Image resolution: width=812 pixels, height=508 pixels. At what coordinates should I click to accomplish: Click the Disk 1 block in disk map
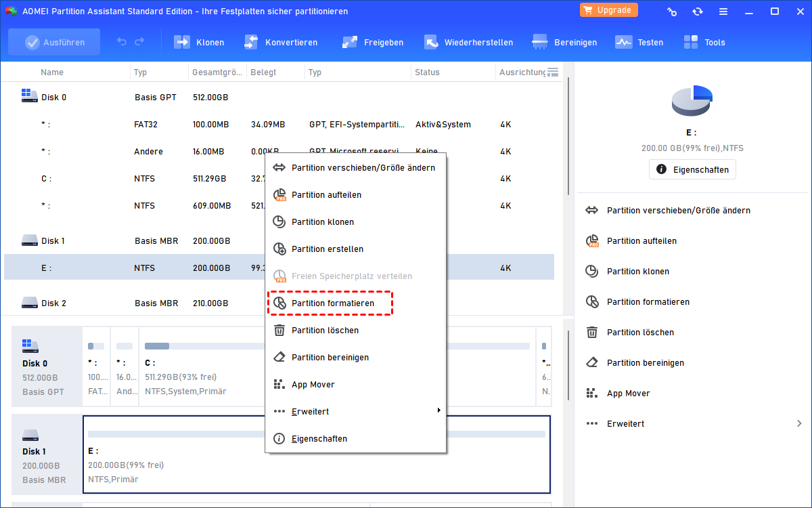pyautogui.click(x=46, y=454)
